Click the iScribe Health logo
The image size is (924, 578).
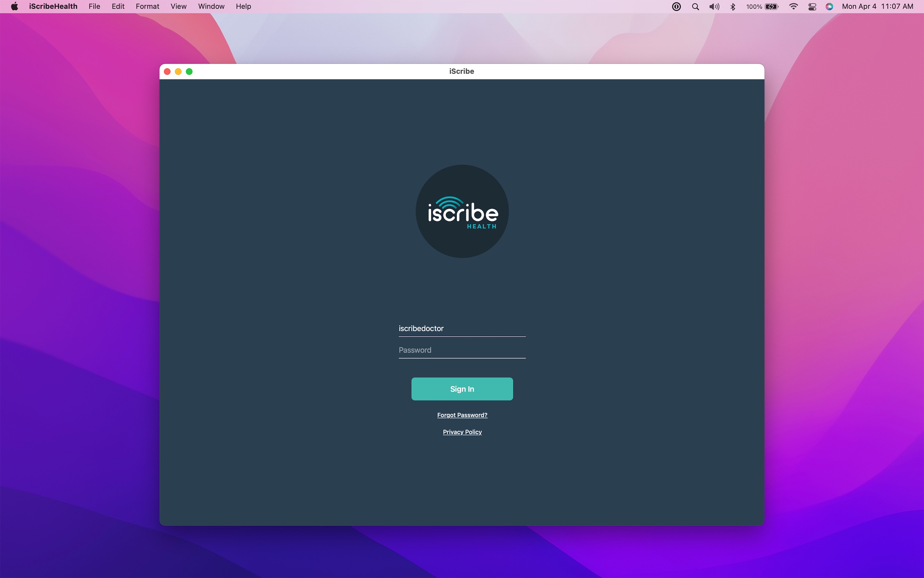(x=462, y=211)
